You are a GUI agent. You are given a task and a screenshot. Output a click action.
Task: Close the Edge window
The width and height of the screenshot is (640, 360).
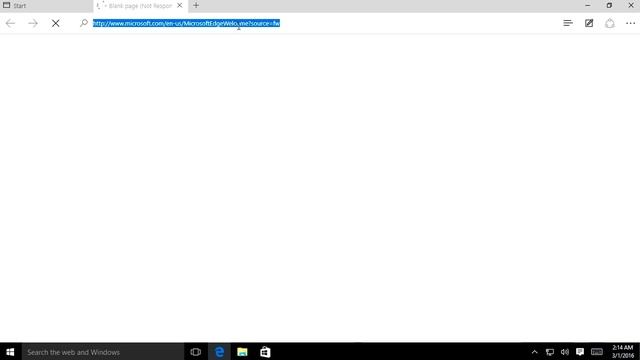(x=631, y=5)
